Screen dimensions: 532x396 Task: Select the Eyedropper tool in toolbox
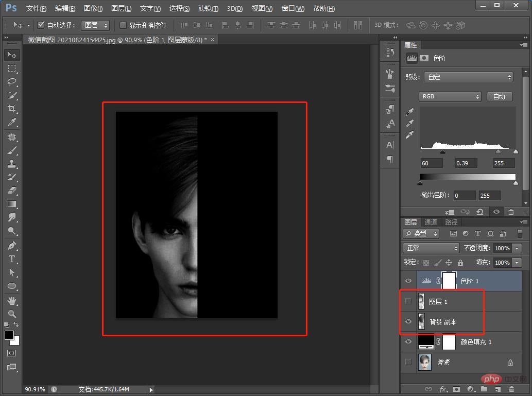[12, 122]
